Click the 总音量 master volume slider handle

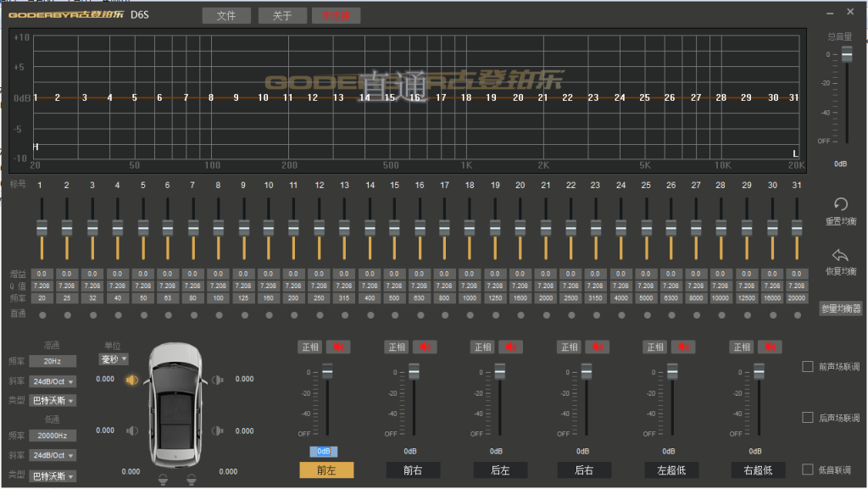point(847,54)
